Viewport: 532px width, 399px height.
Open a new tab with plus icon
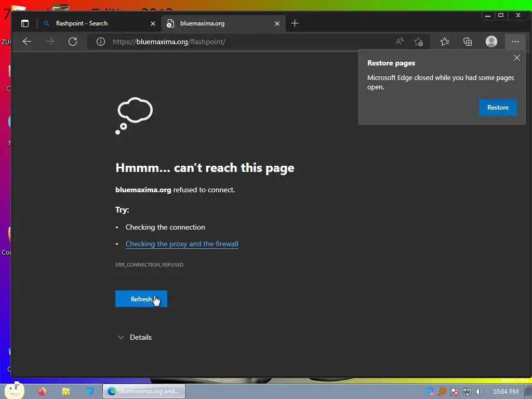295,23
